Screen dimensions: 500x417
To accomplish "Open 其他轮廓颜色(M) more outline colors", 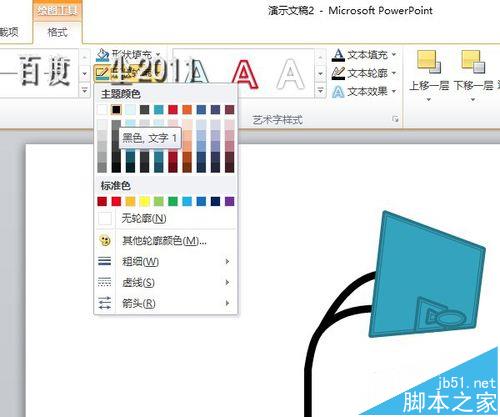I will 166,240.
